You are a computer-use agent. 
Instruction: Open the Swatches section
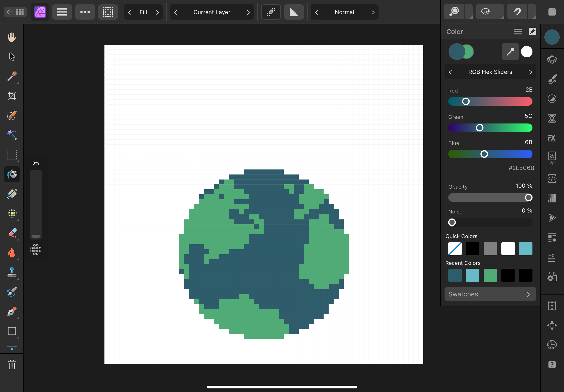(x=490, y=294)
